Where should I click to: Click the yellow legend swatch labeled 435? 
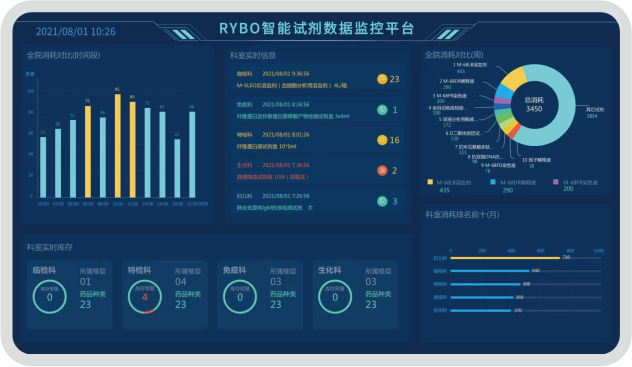(x=430, y=182)
